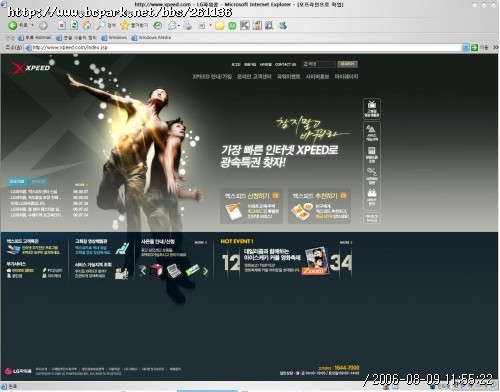Click the electronic dictionary gift thumbnail

coord(174,270)
